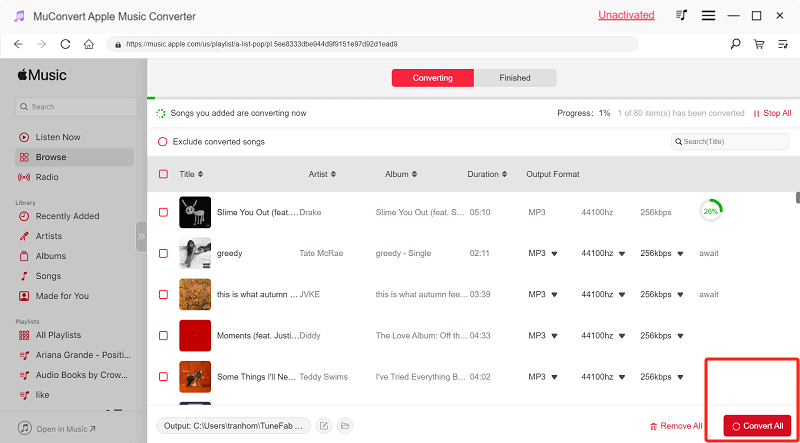The image size is (800, 443).
Task: Check the Slime You Out song checkbox
Action: [163, 212]
